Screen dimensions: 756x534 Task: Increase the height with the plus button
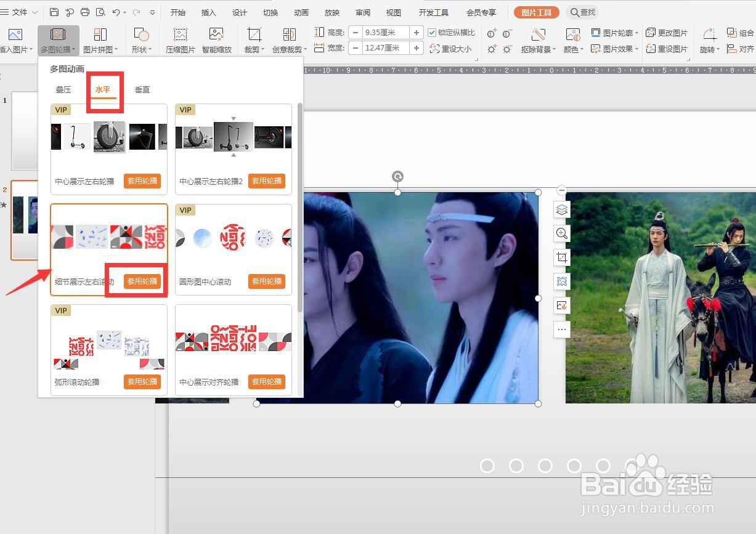click(417, 33)
